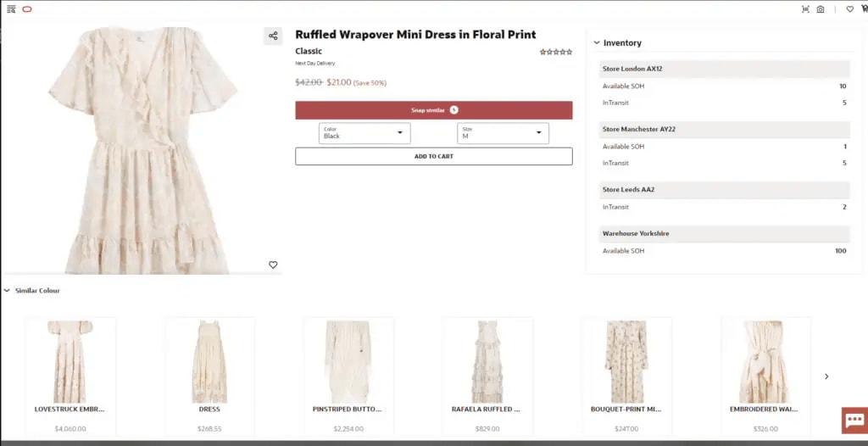868x446 pixels.
Task: Click the camera icon in header
Action: coord(820,9)
